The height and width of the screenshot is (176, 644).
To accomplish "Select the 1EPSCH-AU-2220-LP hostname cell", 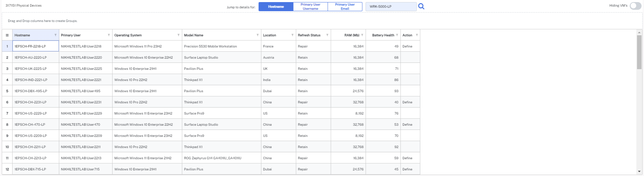I will (31, 58).
